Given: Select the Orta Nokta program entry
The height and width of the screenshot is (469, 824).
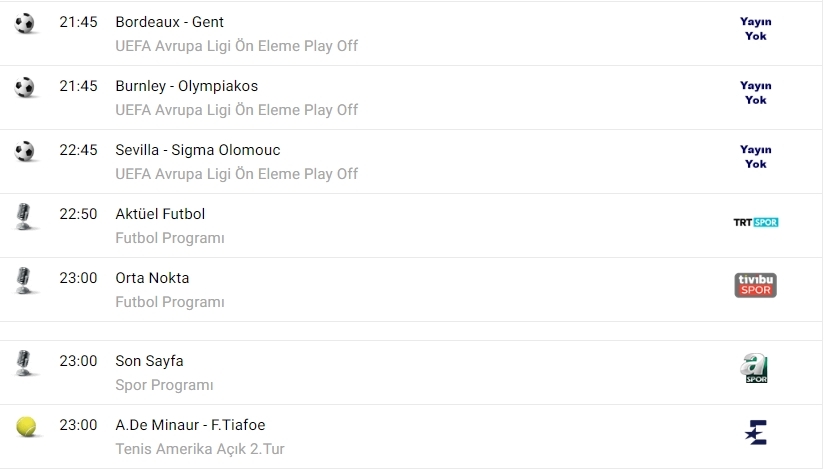Looking at the screenshot, I should 152,278.
